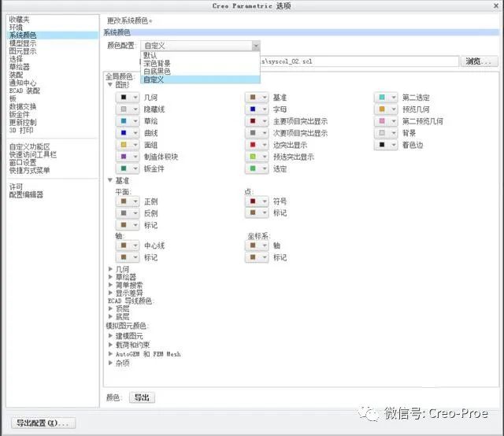Viewport: 504px width, 436px height.
Task: Click the 导出 color button
Action: click(142, 397)
